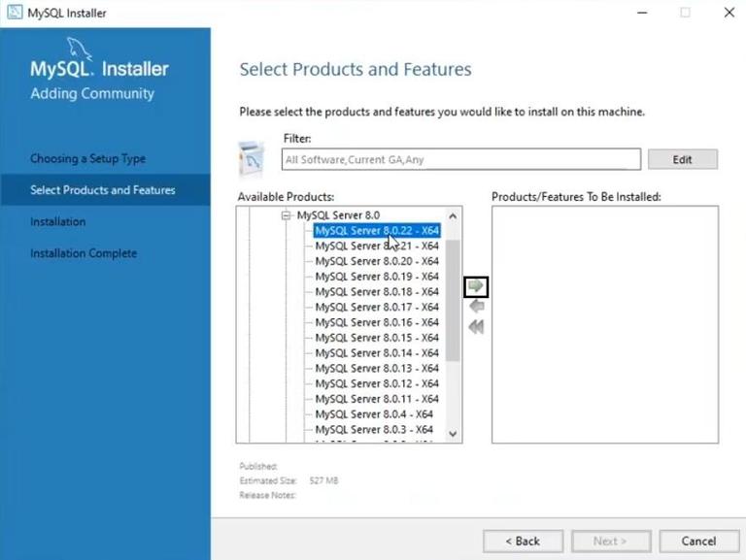Select MySQL Server 8.0.11 - X64
746x560 pixels.
click(377, 399)
